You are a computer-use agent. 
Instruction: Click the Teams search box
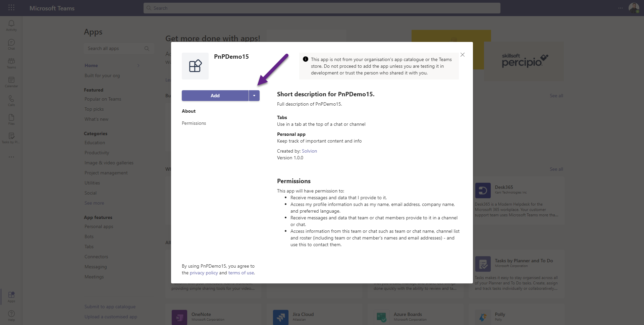[x=322, y=8]
